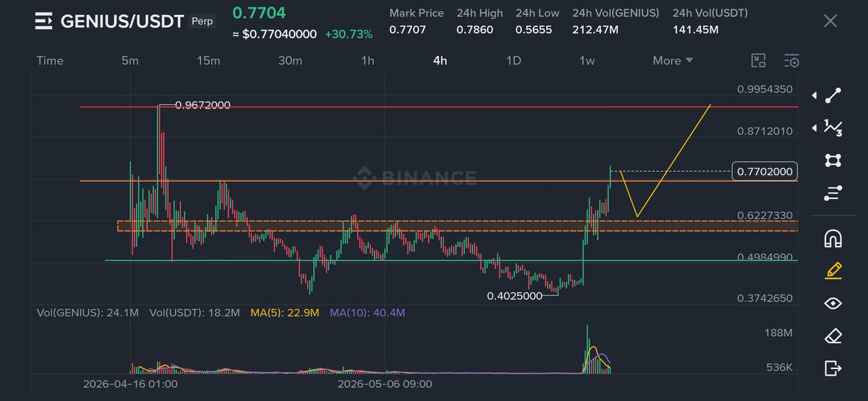Image resolution: width=868 pixels, height=401 pixels.
Task: Select the 30m timeframe
Action: click(x=290, y=61)
